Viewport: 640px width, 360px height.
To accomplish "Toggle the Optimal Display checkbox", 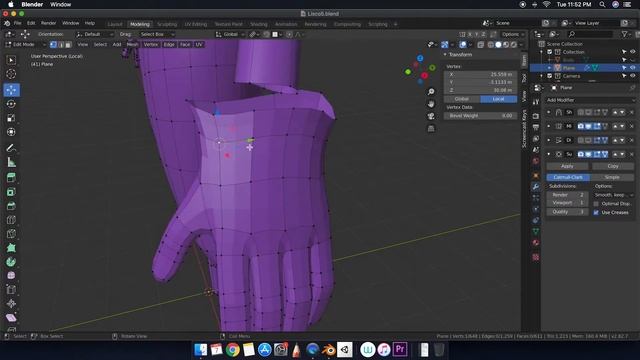I will pyautogui.click(x=596, y=204).
